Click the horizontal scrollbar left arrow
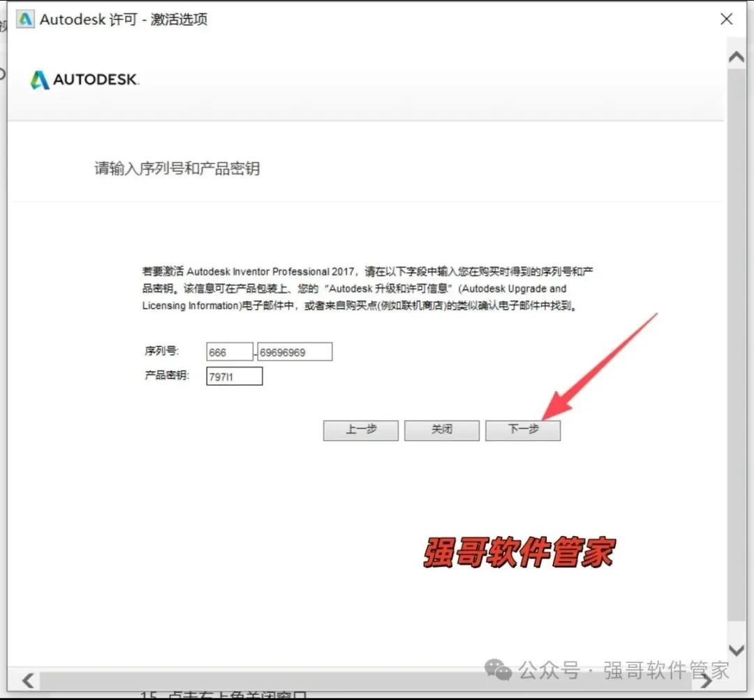The width and height of the screenshot is (754, 700). (x=28, y=680)
